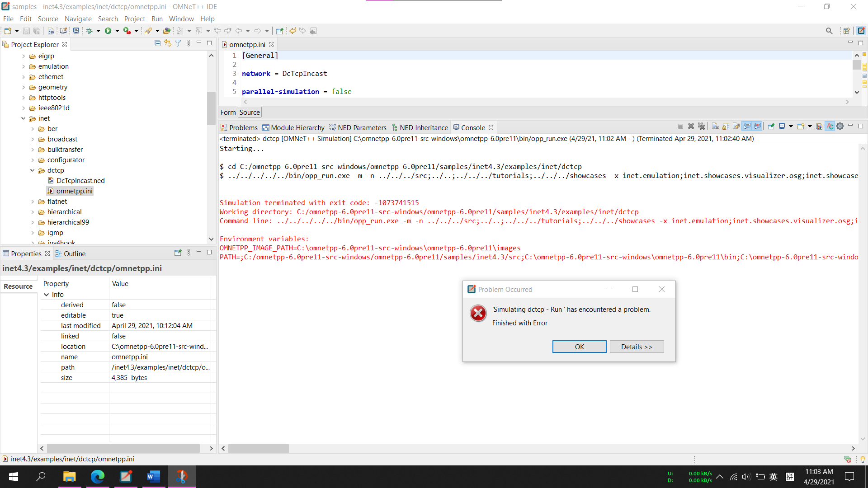This screenshot has height=488, width=868.
Task: Open the Navigate menu
Action: [78, 19]
